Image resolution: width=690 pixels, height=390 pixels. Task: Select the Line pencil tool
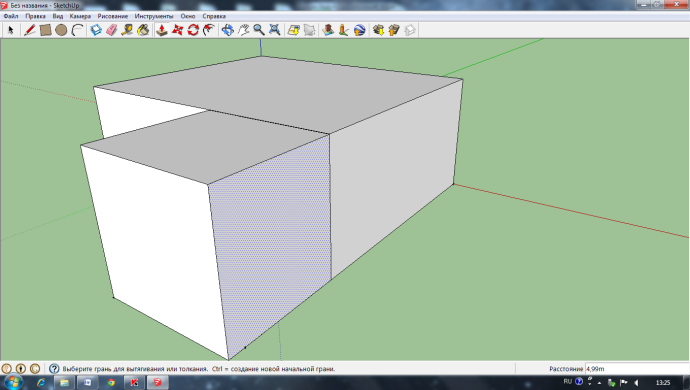tap(29, 30)
